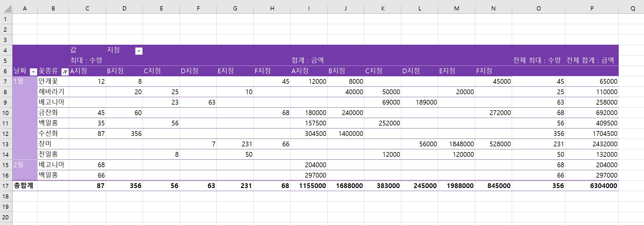Select column O header

point(539,8)
